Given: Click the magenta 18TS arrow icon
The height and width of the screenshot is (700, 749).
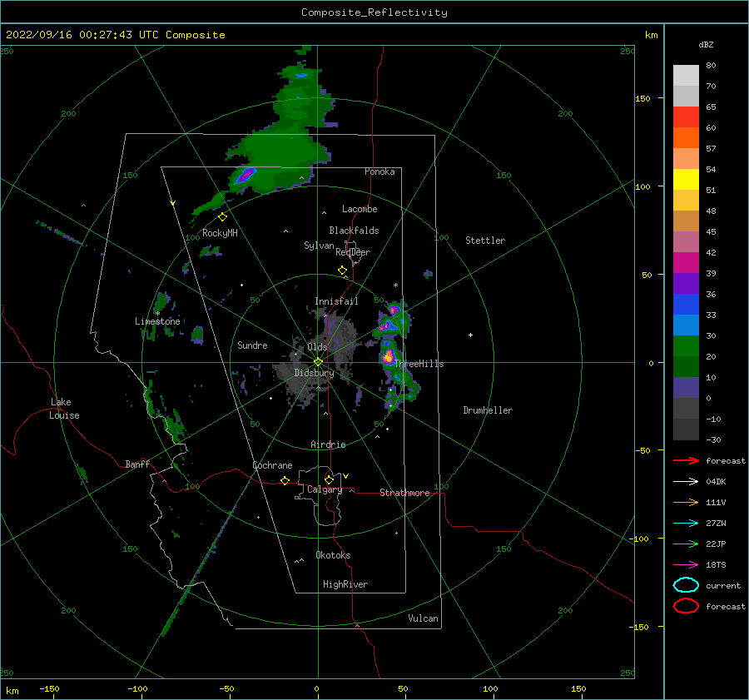Looking at the screenshot, I should pyautogui.click(x=686, y=564).
